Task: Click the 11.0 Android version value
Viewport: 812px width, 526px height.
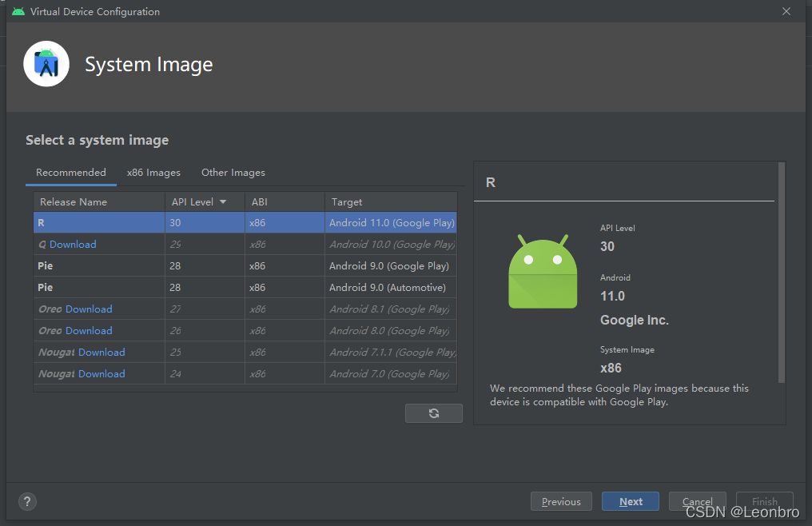Action: [613, 296]
